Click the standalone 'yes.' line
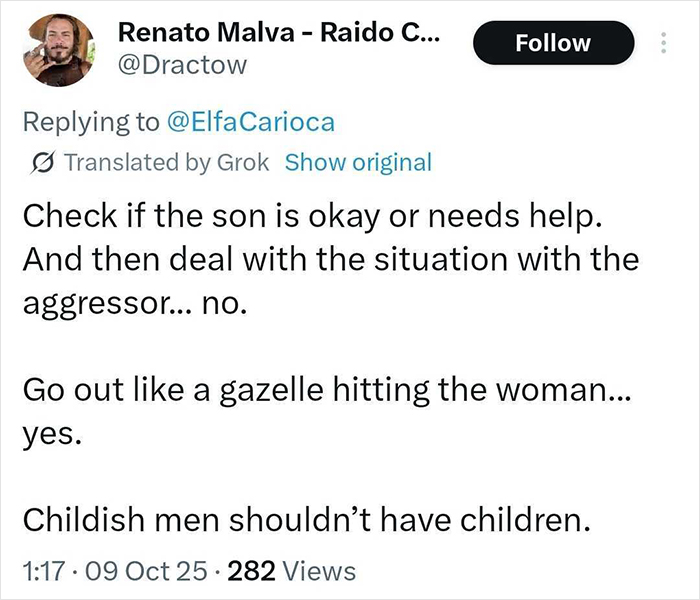The image size is (700, 600). [47, 430]
